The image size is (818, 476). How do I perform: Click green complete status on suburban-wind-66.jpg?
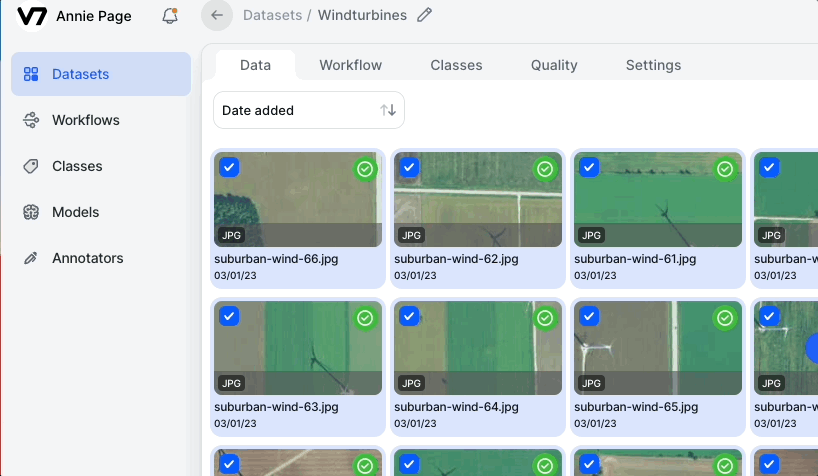[365, 169]
